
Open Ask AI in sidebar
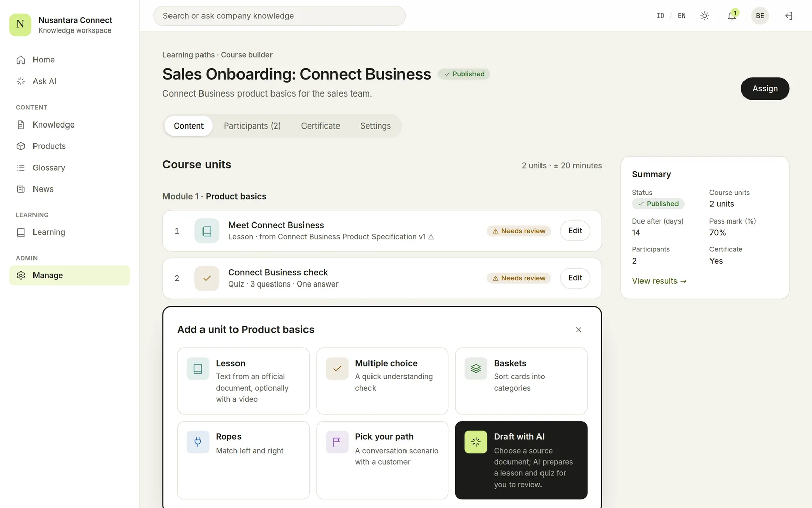tap(70, 81)
